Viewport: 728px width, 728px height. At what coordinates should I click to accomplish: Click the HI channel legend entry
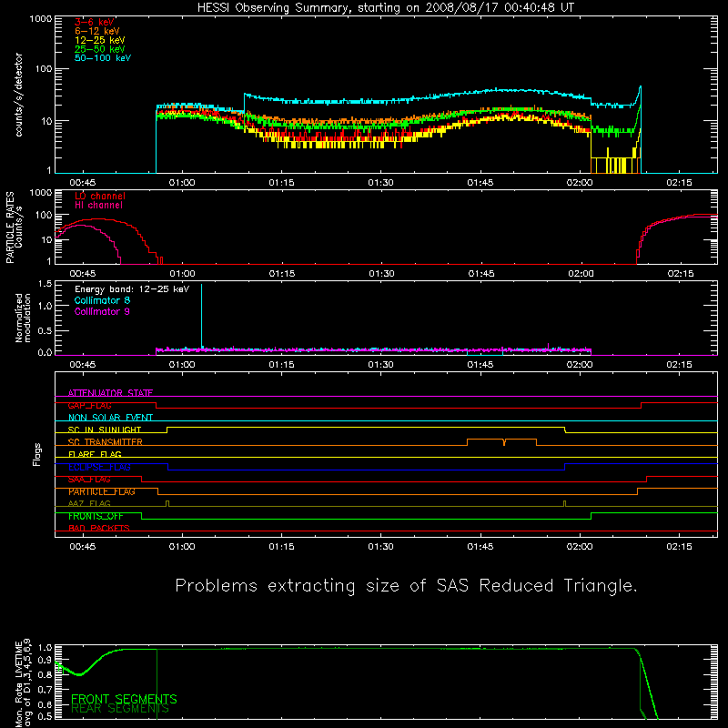(x=98, y=206)
